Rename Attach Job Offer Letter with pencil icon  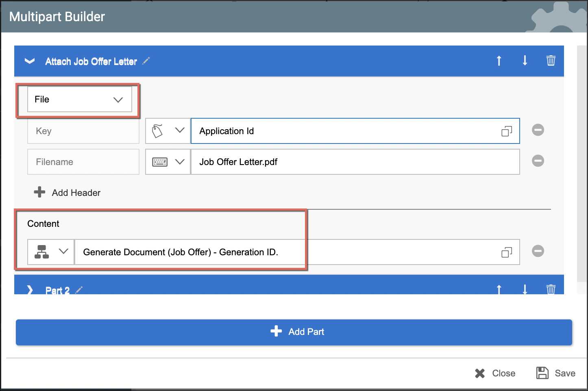click(x=146, y=61)
